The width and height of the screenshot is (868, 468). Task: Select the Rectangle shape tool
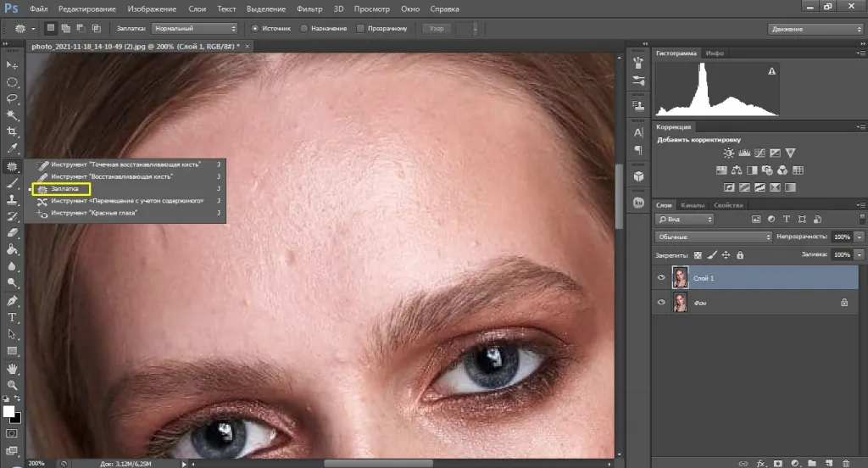pos(12,351)
